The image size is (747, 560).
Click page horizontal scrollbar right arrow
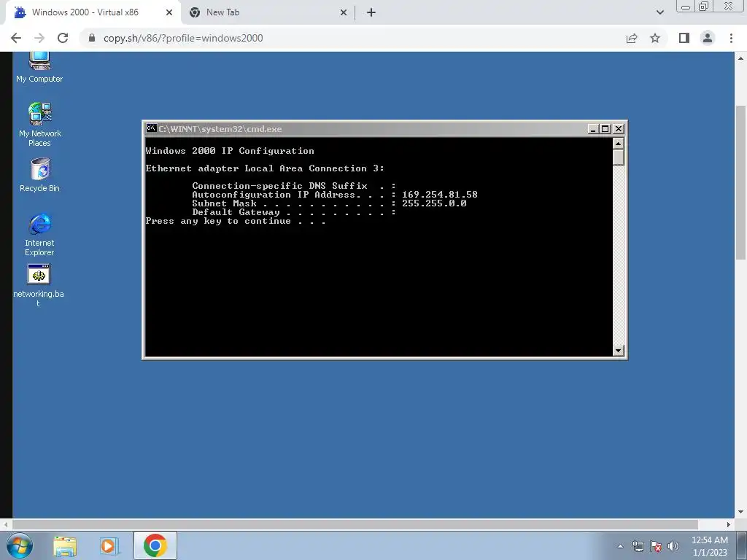coord(729,525)
